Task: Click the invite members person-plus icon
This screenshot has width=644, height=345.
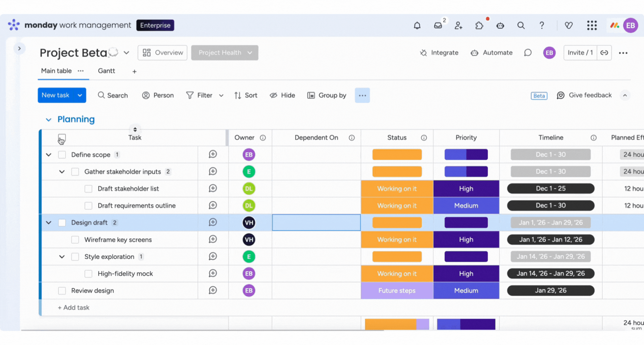Action: click(x=459, y=26)
